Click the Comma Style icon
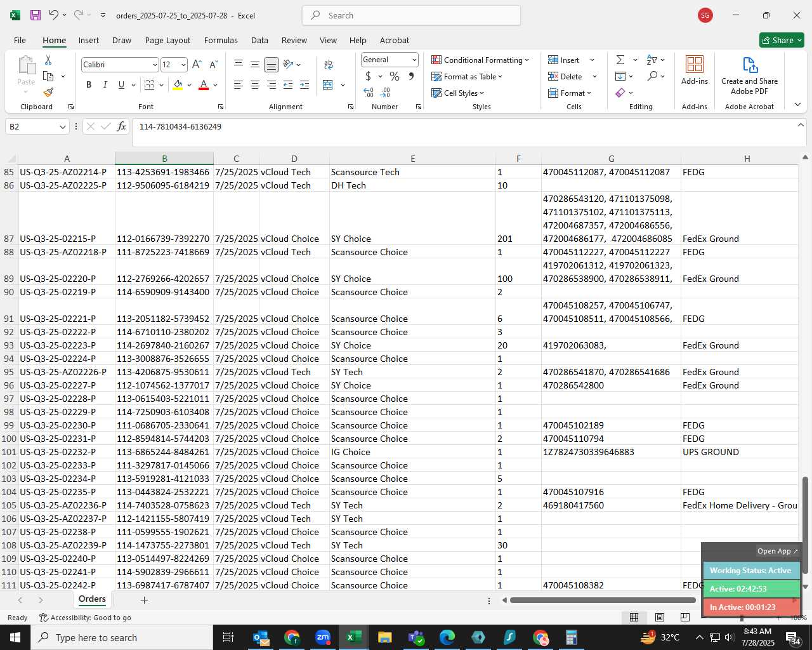 point(411,76)
